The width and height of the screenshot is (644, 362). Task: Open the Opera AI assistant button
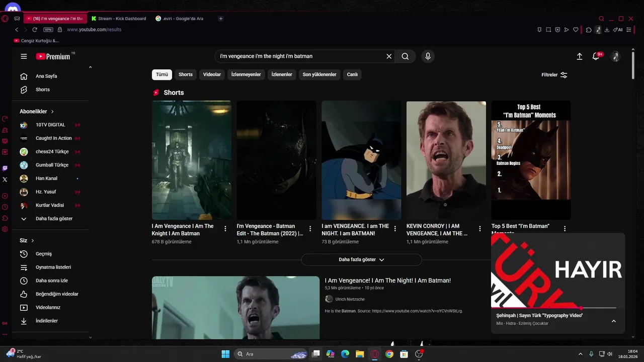tap(617, 30)
